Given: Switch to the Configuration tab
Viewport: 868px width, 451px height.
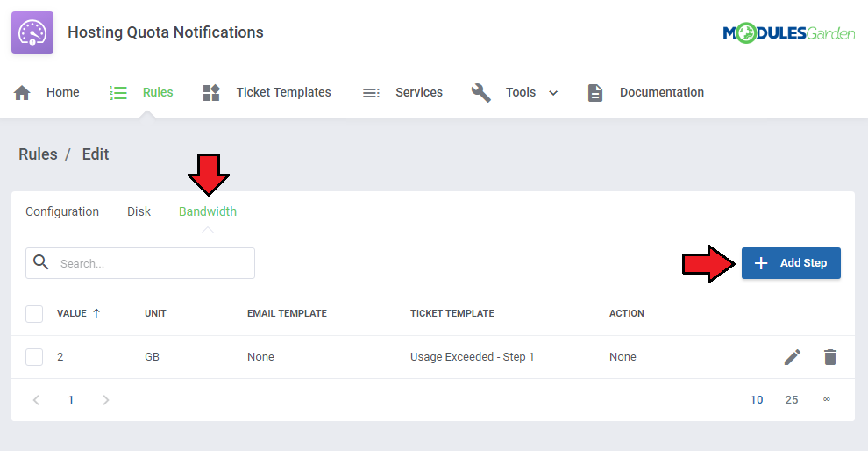Looking at the screenshot, I should (x=62, y=211).
